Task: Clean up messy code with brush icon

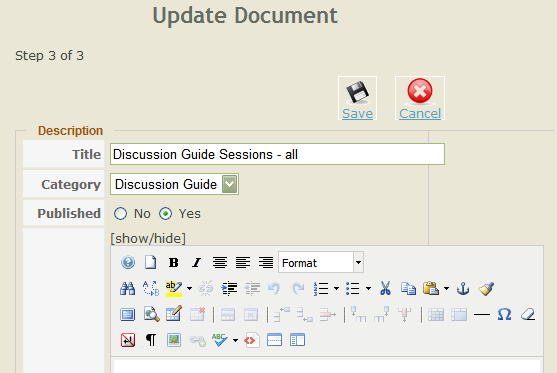Action: tap(486, 288)
